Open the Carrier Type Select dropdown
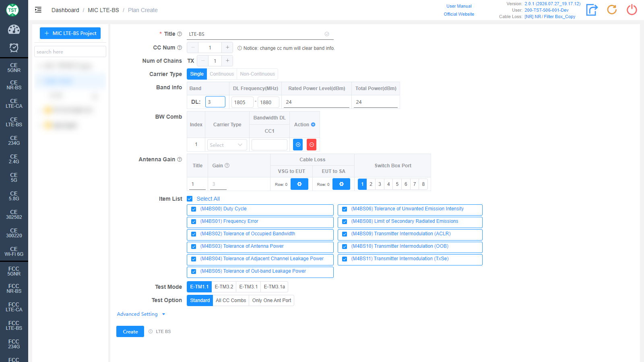Viewport: 644px width, 362px height. coord(227,145)
